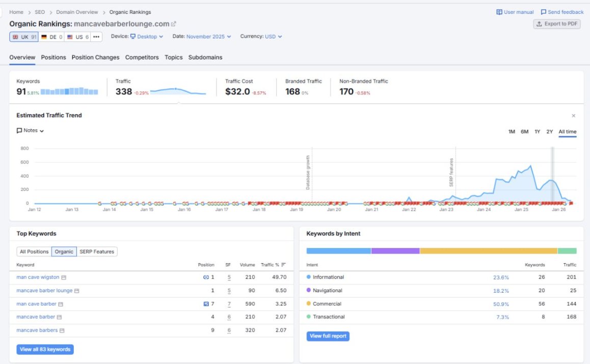Filter top keywords by SERP Features
Viewport: 590px width, 364px height.
point(97,251)
